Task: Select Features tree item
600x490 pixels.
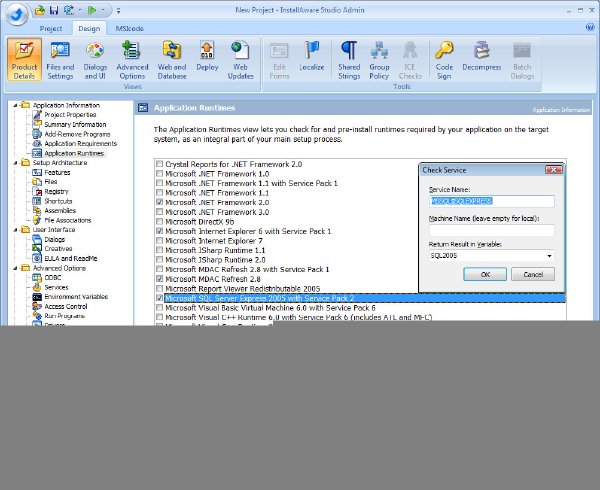Action: (x=57, y=173)
